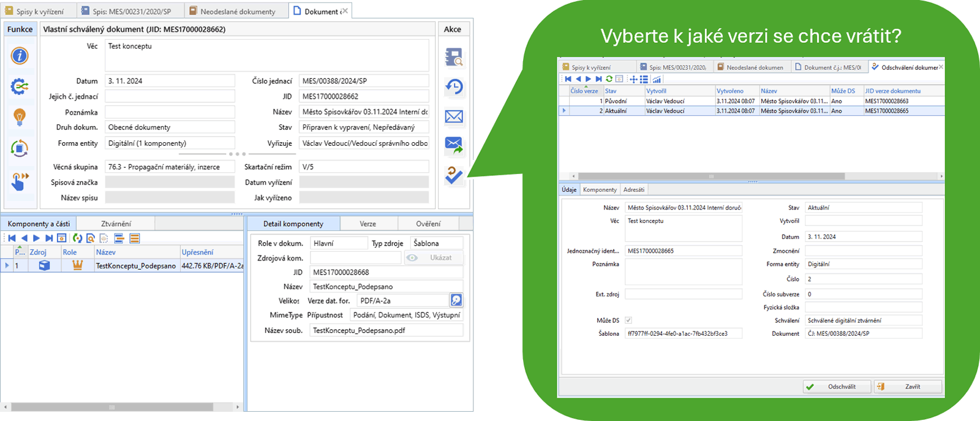Click the checkmark unapprove icon in Akce
980x421 pixels.
[x=454, y=176]
